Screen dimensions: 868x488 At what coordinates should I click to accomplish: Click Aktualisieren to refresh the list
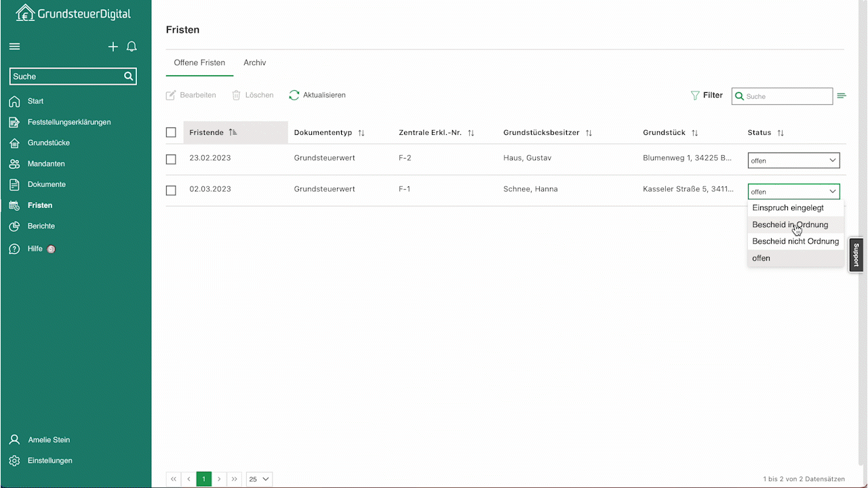coord(317,96)
